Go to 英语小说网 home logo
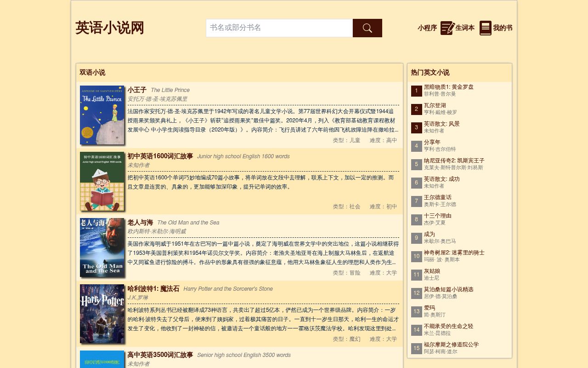588x368 pixels. [x=110, y=28]
